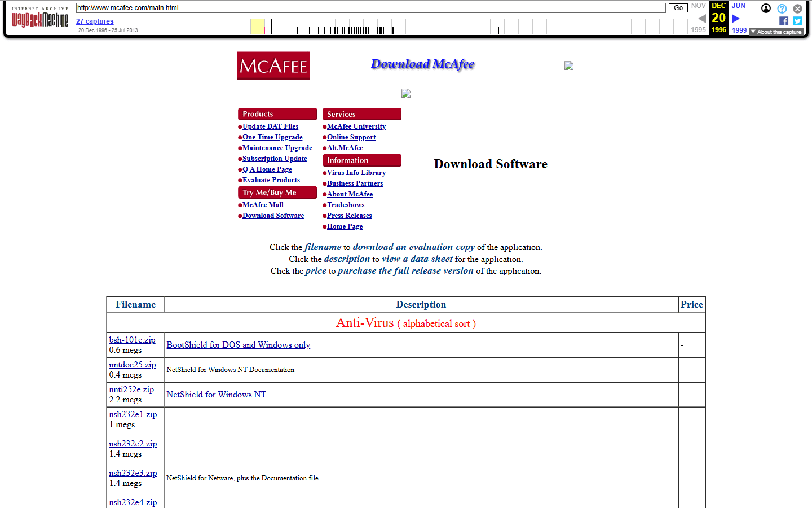
Task: Open Evaluate Products link
Action: (271, 180)
